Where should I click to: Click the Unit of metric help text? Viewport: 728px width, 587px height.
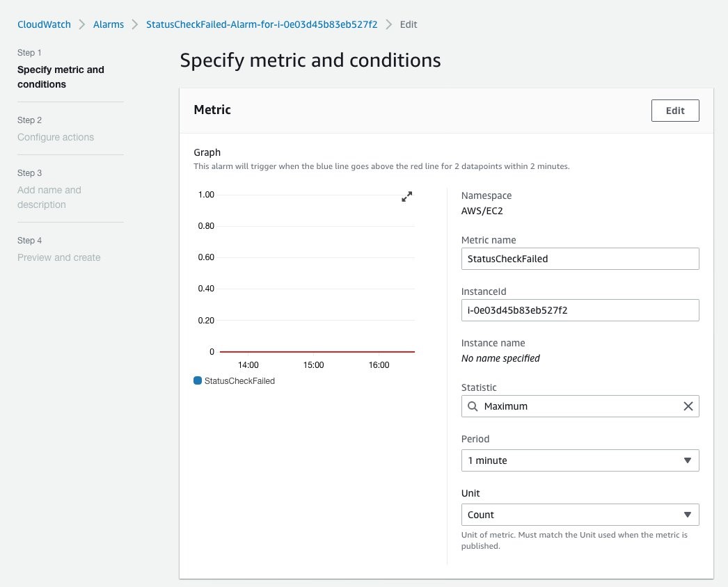574,540
